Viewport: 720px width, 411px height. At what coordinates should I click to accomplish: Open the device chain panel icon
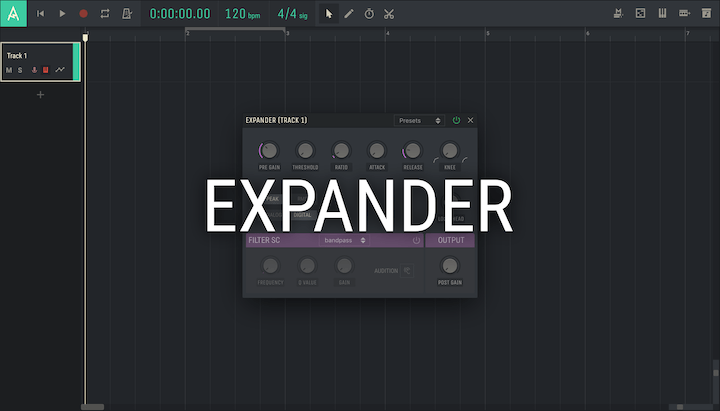coord(640,13)
